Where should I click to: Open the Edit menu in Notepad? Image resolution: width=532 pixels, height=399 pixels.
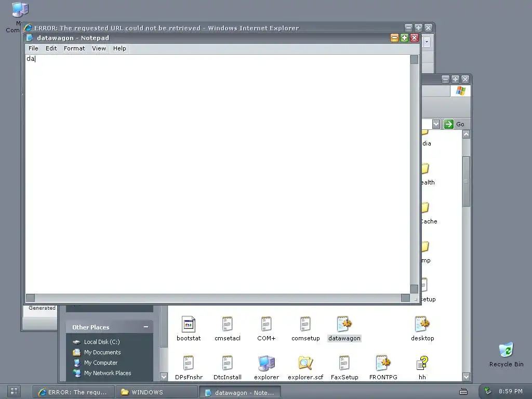click(x=51, y=48)
